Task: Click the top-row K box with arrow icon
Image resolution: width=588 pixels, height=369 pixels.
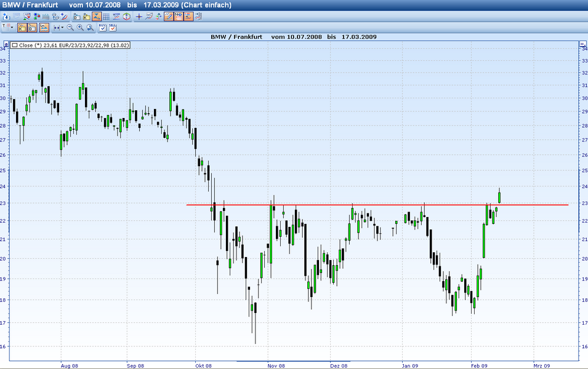Action: point(87,17)
